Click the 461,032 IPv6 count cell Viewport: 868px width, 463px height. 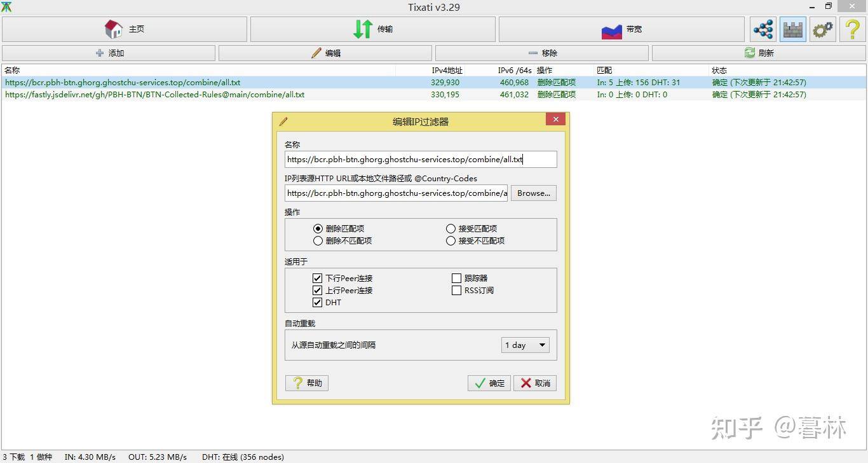514,95
